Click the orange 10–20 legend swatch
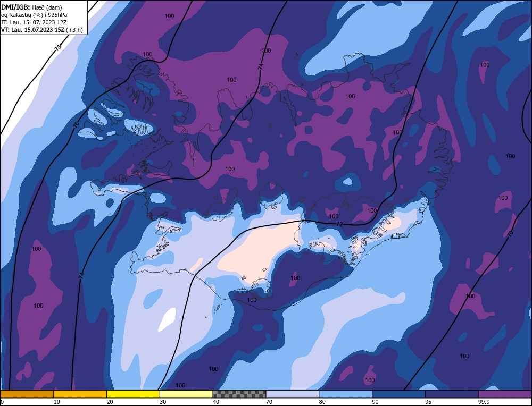The height and width of the screenshot is (406, 532). click(80, 394)
